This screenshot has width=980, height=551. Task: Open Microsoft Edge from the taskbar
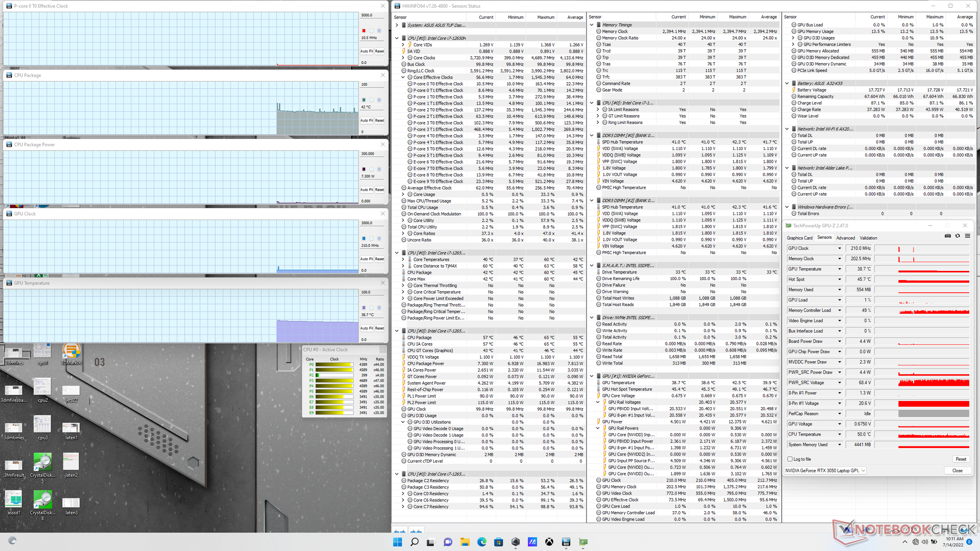pyautogui.click(x=481, y=542)
